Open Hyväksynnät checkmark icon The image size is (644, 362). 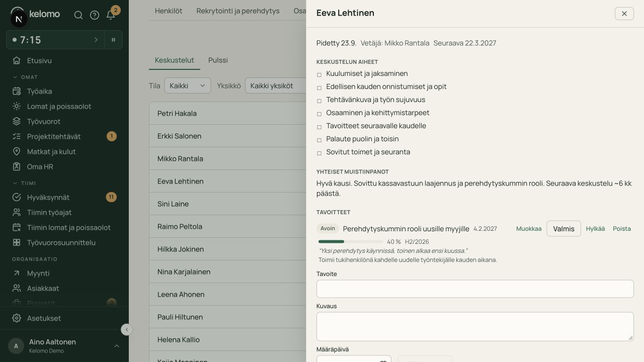[17, 197]
